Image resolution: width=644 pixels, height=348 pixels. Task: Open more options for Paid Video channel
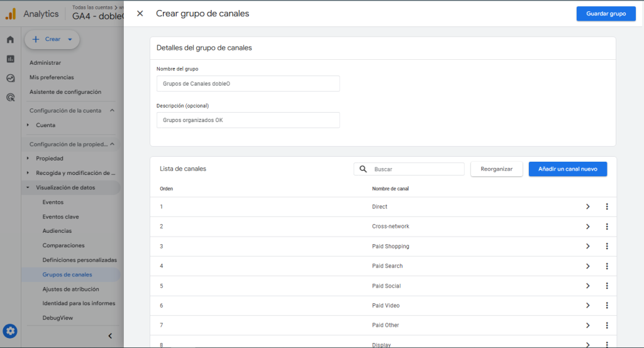(x=607, y=306)
